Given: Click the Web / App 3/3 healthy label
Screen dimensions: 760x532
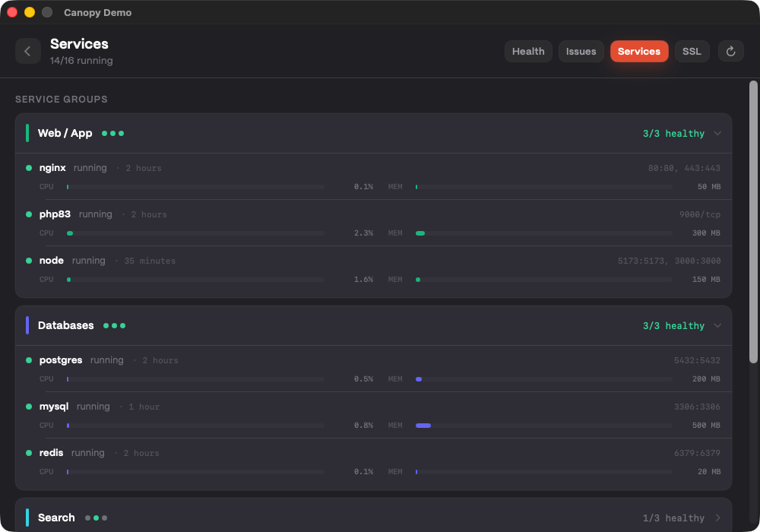Looking at the screenshot, I should coord(673,134).
